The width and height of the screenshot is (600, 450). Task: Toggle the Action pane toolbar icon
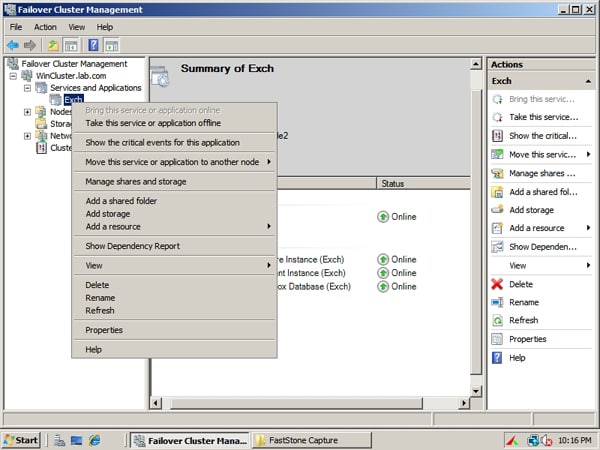coord(111,46)
